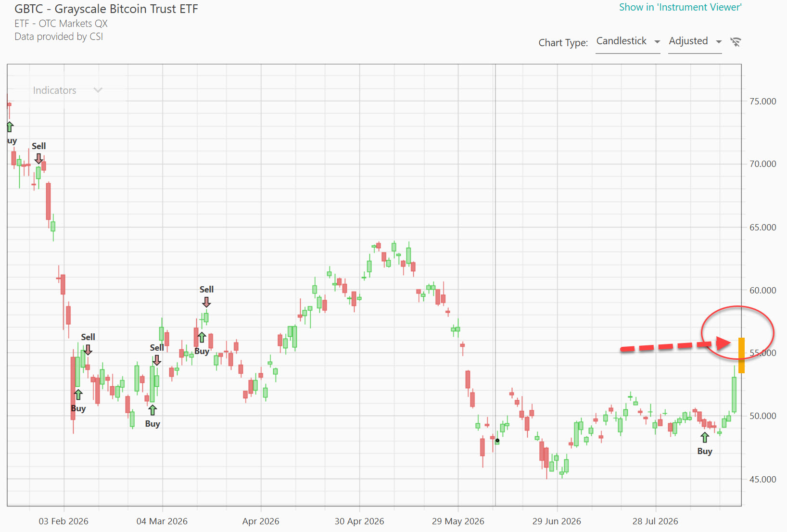
Task: Click the signal toggle icon beside Adjusted
Action: click(x=735, y=42)
